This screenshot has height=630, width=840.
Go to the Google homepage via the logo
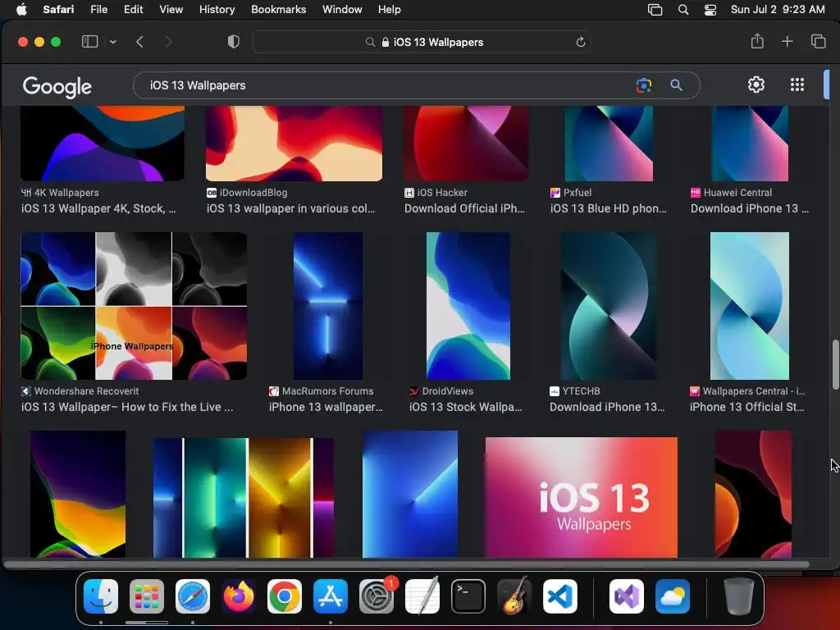point(57,87)
